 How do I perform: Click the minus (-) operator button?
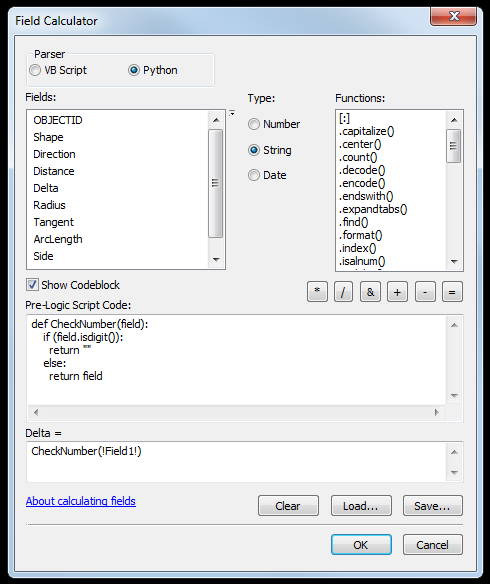click(x=425, y=292)
